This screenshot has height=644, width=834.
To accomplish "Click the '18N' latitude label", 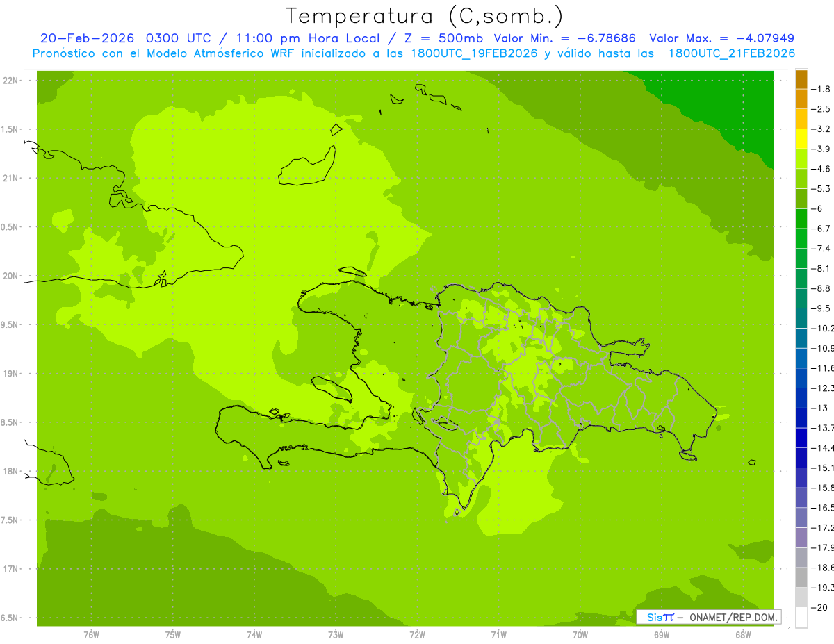I will pos(11,471).
